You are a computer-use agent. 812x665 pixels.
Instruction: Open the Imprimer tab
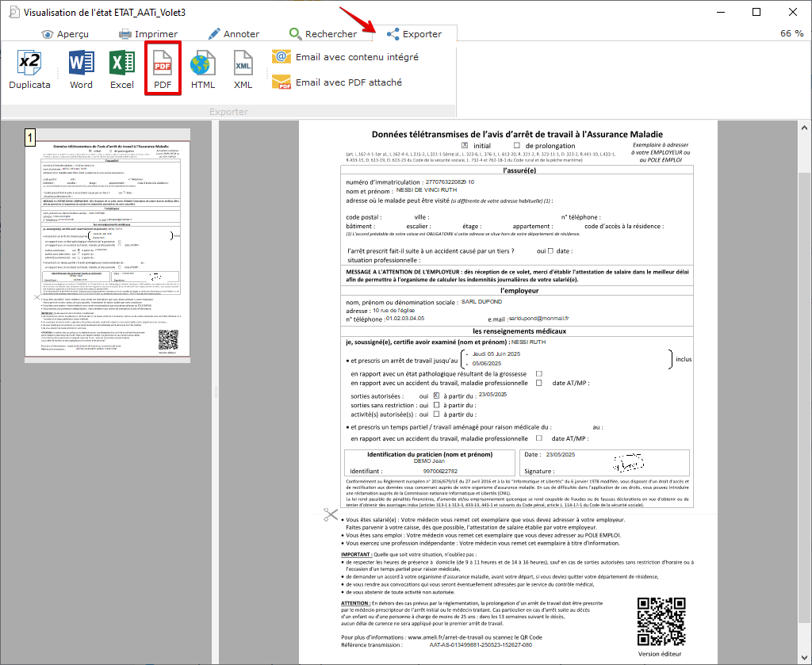(x=148, y=34)
